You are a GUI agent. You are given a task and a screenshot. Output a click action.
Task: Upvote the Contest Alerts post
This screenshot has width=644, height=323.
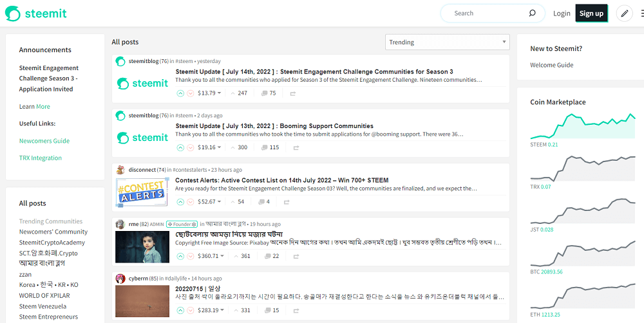[180, 201]
